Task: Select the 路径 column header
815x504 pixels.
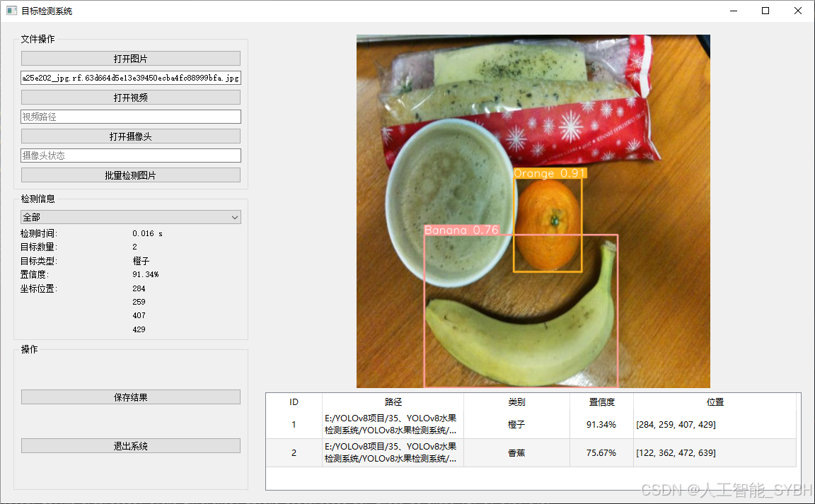Action: click(x=393, y=402)
